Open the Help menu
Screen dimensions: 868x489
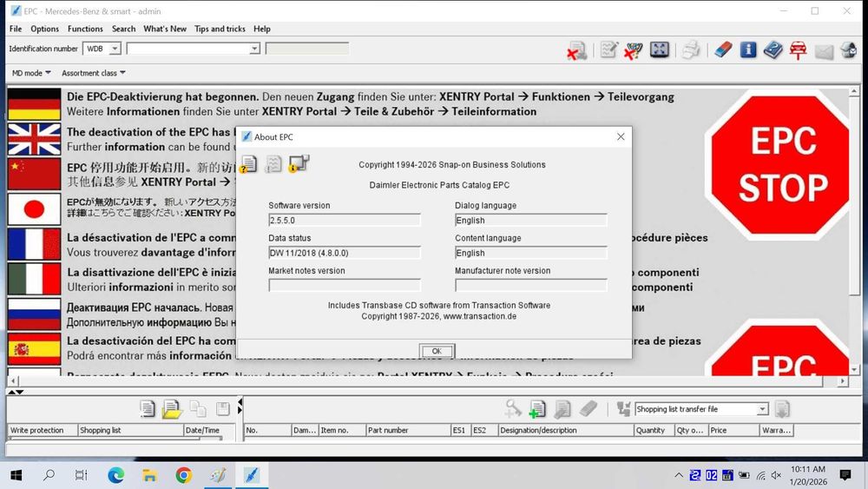point(262,29)
